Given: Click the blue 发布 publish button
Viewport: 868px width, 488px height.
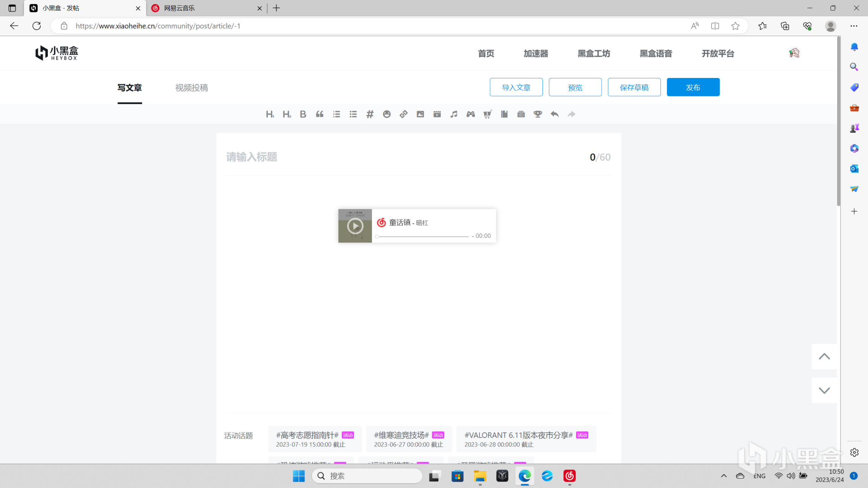Looking at the screenshot, I should tap(693, 87).
